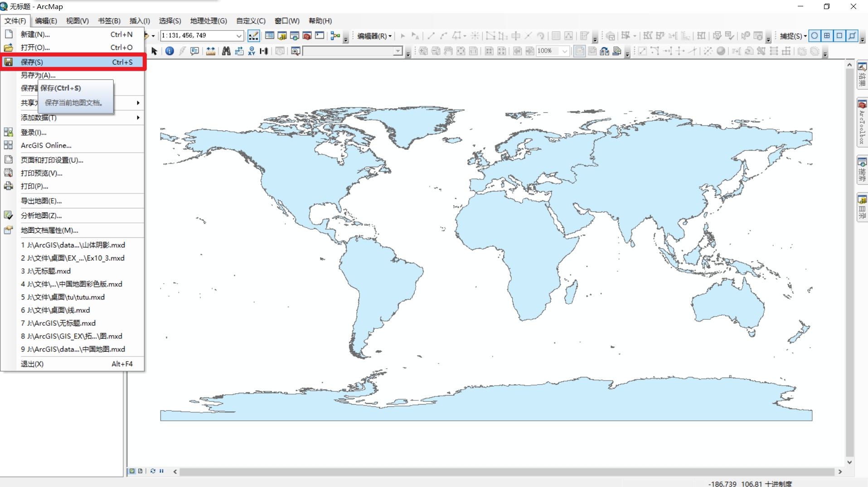This screenshot has height=487, width=868.
Task: Open recent file Ex10_3.mxd
Action: click(x=73, y=258)
